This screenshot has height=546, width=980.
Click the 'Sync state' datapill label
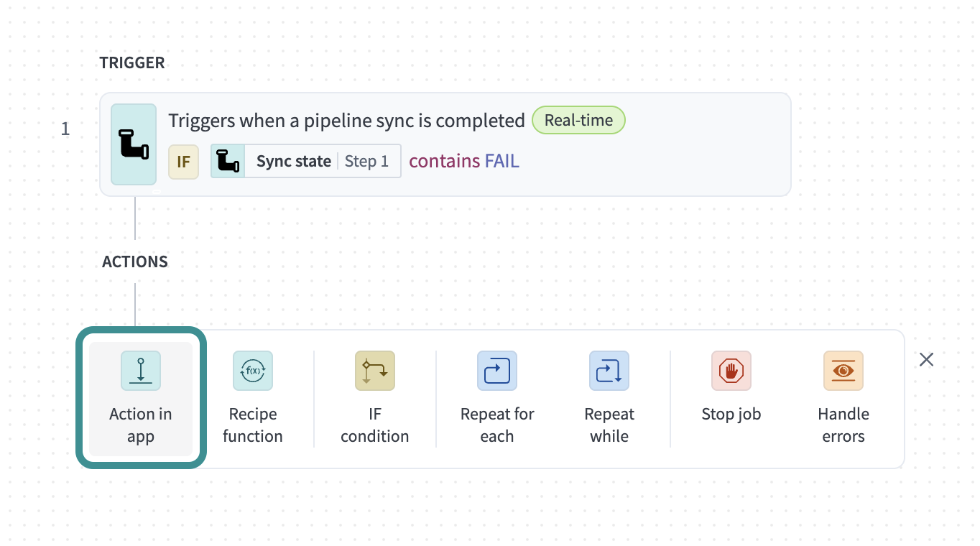pos(293,162)
